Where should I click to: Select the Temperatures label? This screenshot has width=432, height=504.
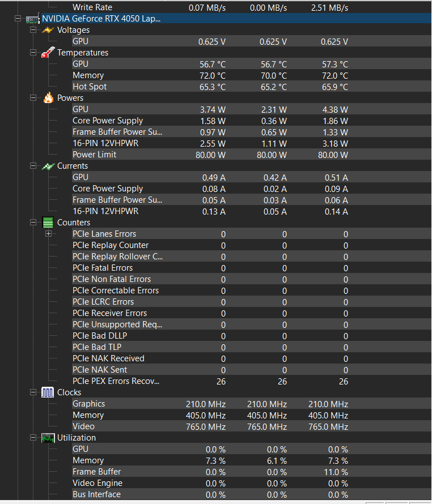pos(83,53)
